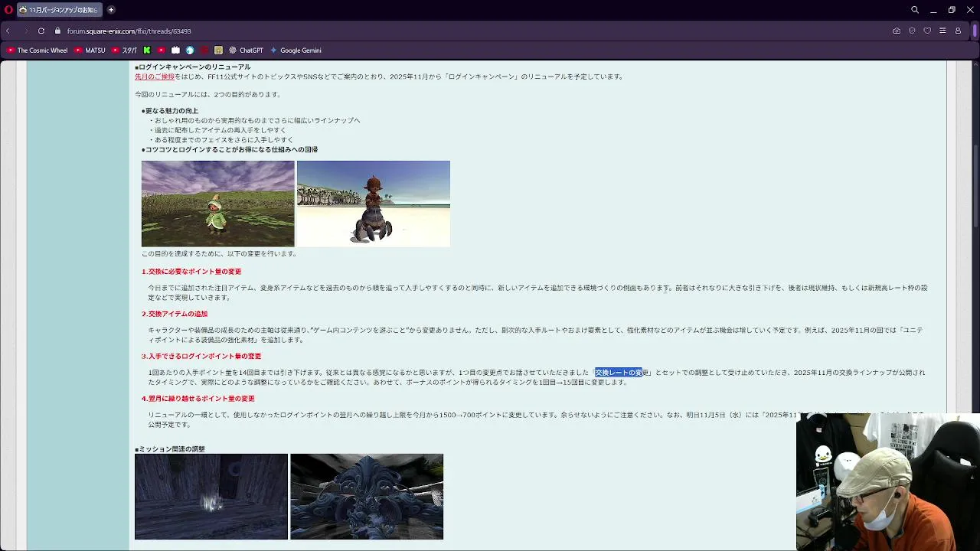Click heading 1.交換に必要なポイント量の変更
Image resolution: width=980 pixels, height=551 pixels.
[x=191, y=272]
